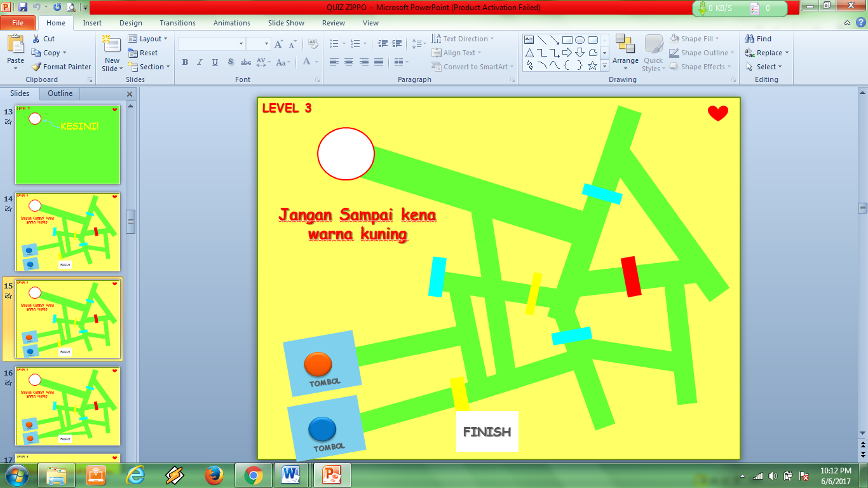
Task: Expand the shapes gallery More arrow
Action: click(605, 66)
